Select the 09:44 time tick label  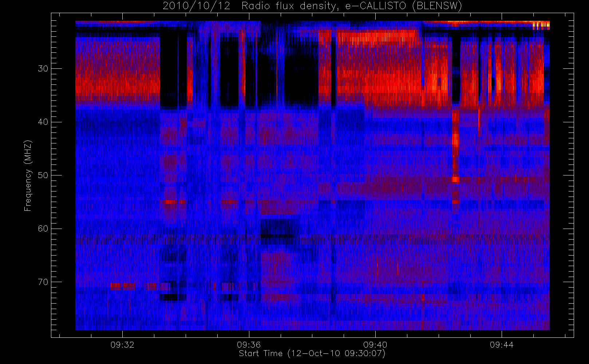click(501, 345)
